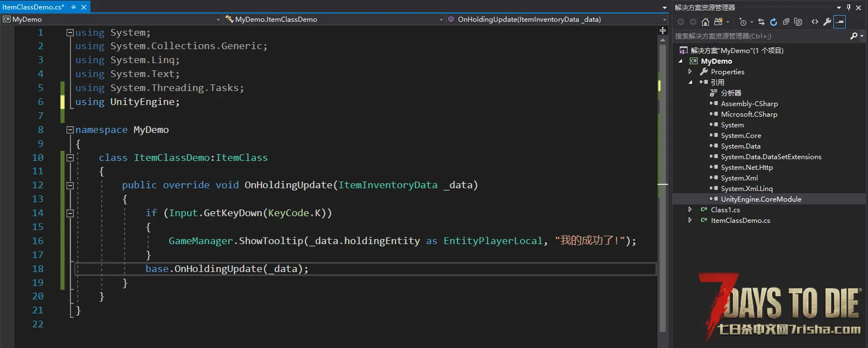Click the search magnifier icon in Solution Explorer

tap(853, 36)
